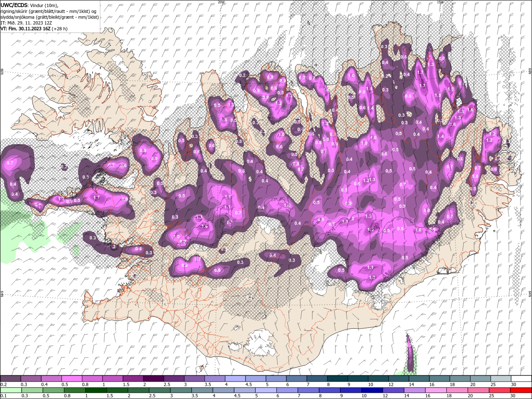Select the light violet 14–16 swatch in rain scale
The image size is (532, 399).
414,390
